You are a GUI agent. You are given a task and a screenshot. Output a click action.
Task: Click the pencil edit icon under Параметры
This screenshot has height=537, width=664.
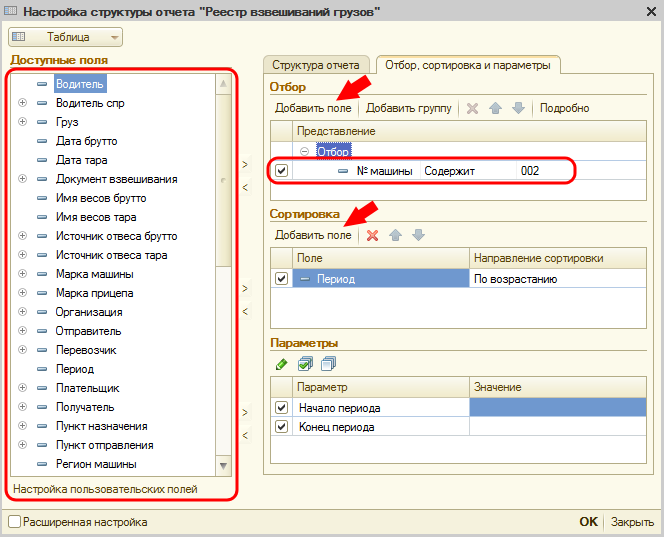pos(282,363)
